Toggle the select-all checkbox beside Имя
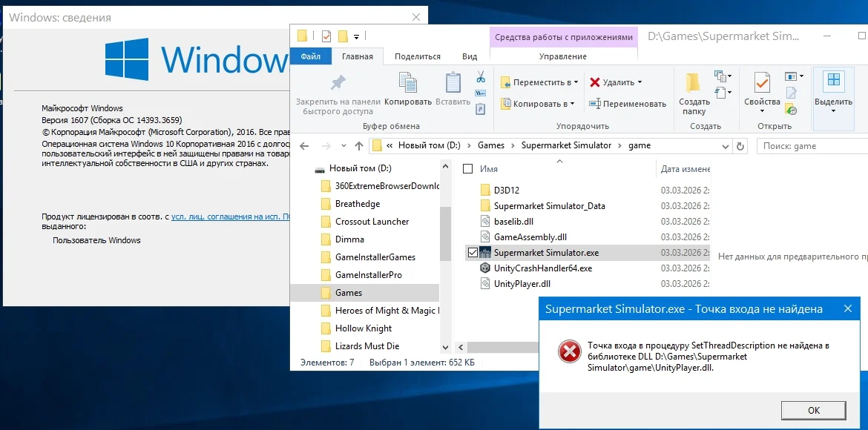The width and height of the screenshot is (868, 430). coord(467,169)
